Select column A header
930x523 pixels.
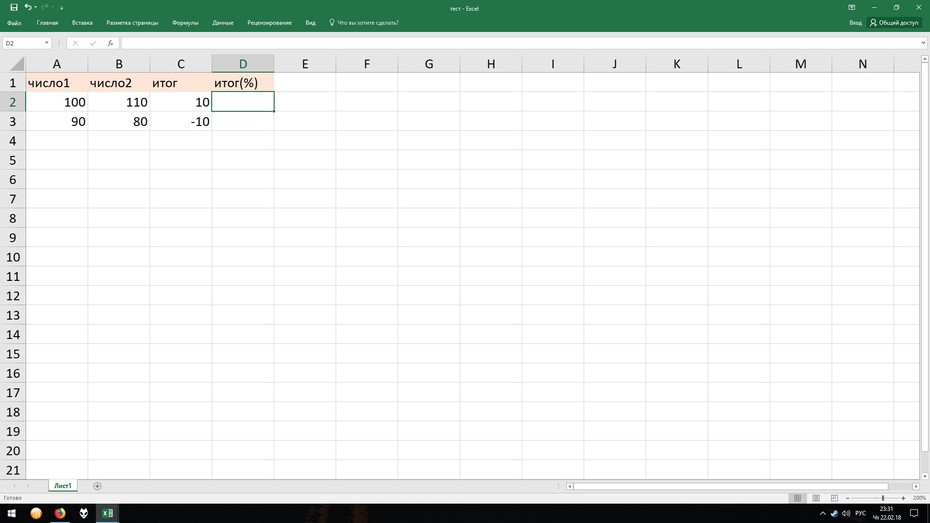57,63
